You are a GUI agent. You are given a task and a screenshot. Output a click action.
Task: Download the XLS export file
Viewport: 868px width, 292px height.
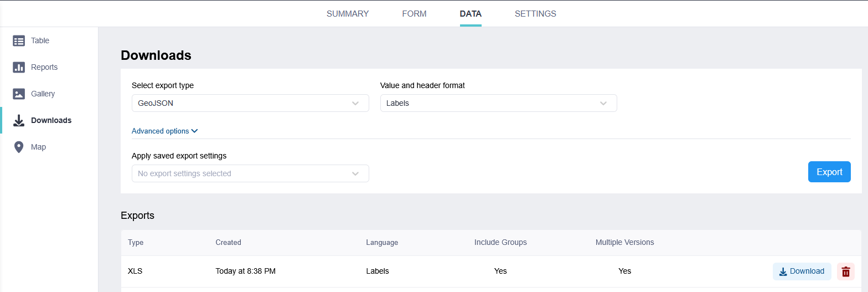tap(802, 271)
